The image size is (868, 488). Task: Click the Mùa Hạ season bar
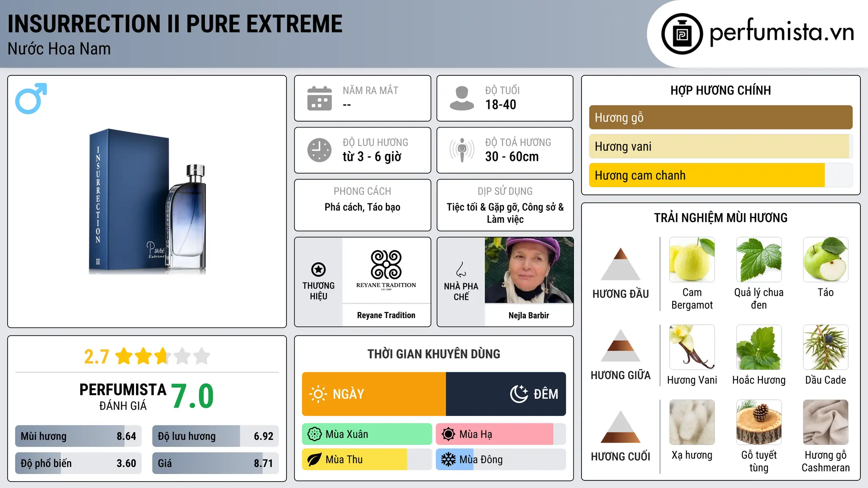tap(501, 434)
